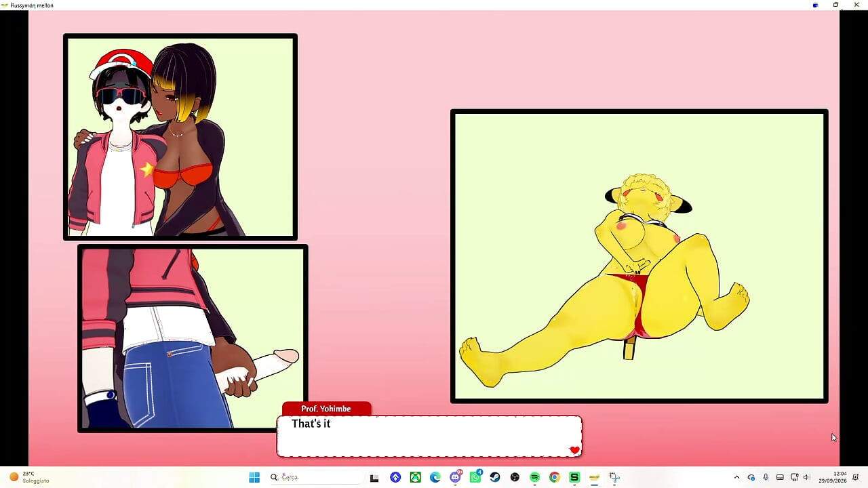The width and height of the screenshot is (868, 488).
Task: Restore down the game window
Action: pyautogui.click(x=835, y=5)
